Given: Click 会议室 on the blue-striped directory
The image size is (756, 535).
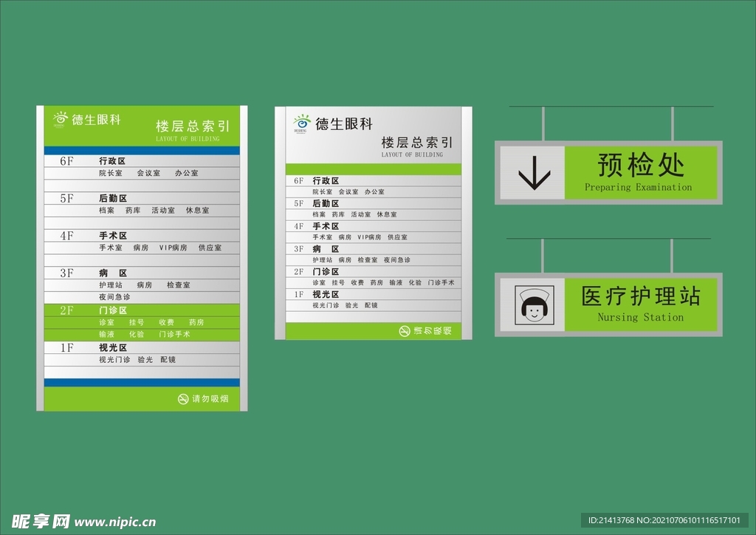Looking at the screenshot, I should click(x=148, y=173).
